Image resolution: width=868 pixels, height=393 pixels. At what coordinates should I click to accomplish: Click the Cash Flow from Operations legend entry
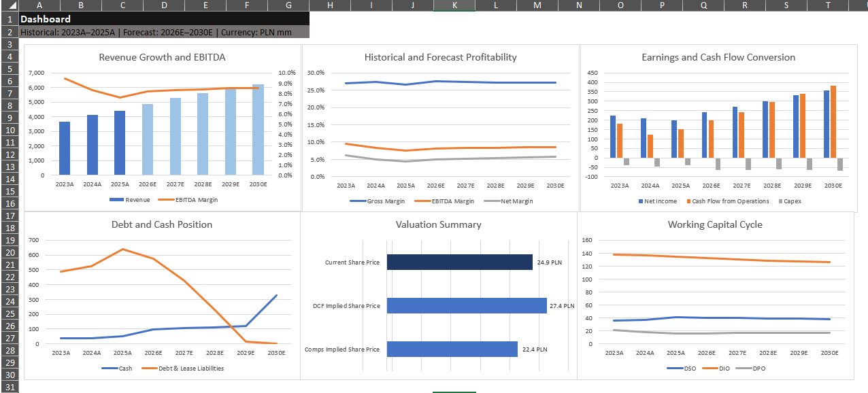(727, 201)
